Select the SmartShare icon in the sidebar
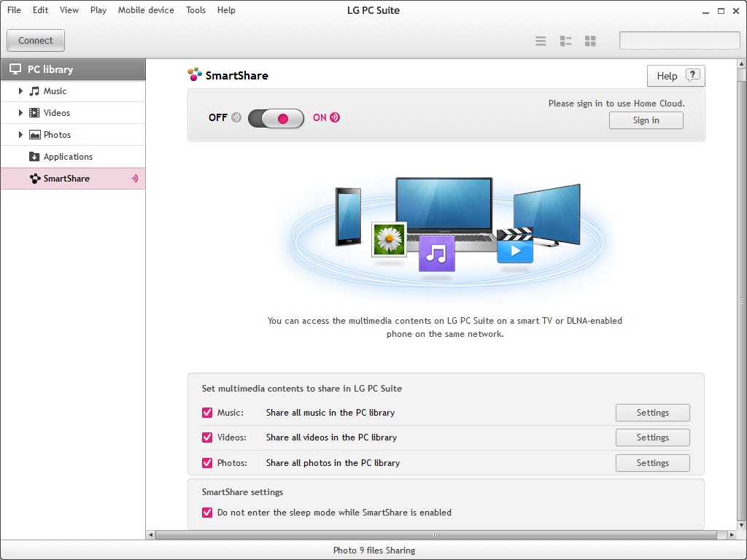This screenshot has height=560, width=747. click(x=34, y=178)
